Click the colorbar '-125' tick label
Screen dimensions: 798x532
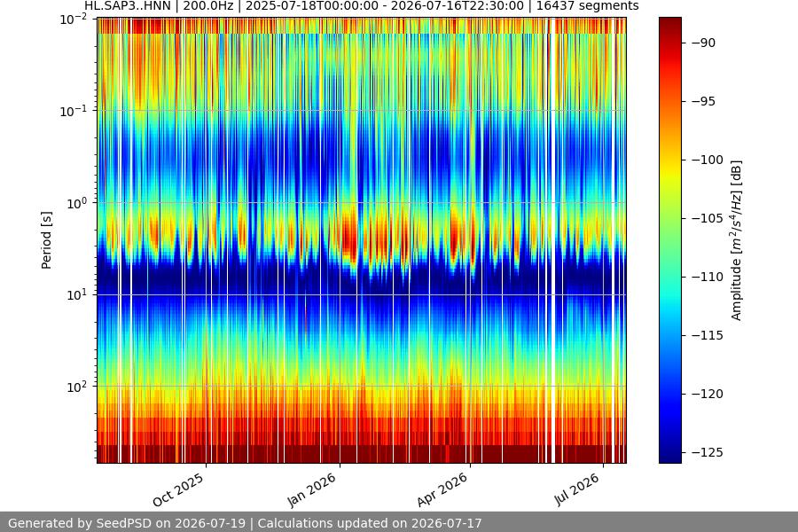708,452
